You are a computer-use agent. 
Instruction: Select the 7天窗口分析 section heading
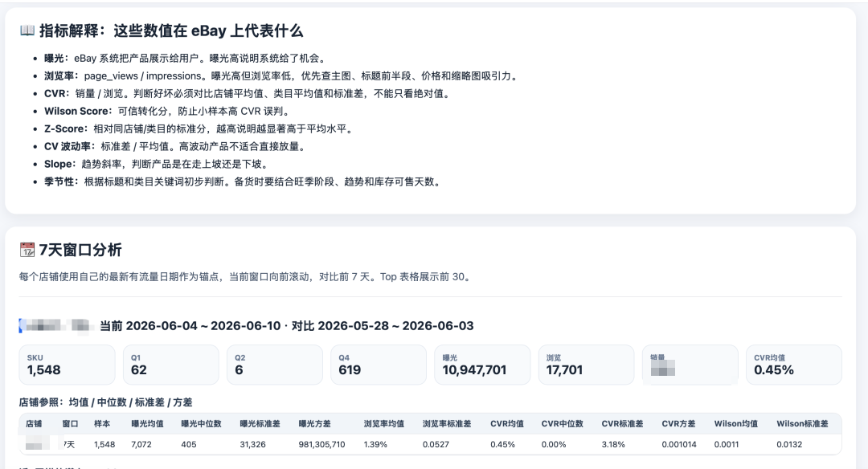coord(80,250)
